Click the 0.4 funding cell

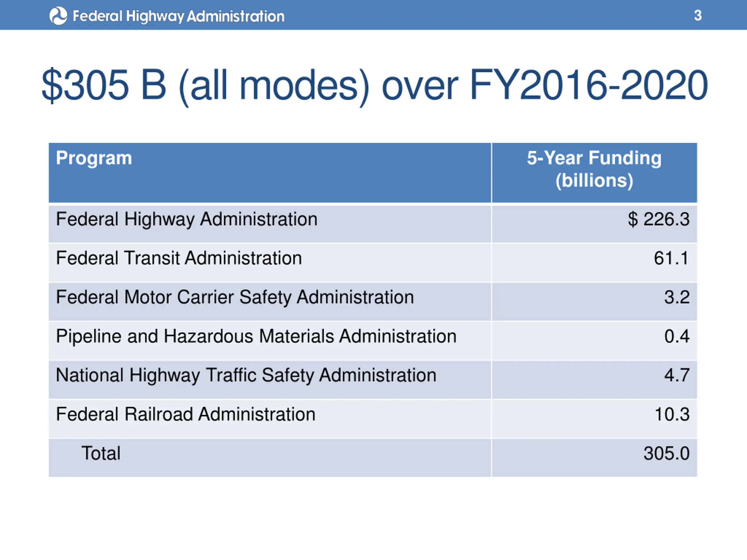(x=676, y=337)
